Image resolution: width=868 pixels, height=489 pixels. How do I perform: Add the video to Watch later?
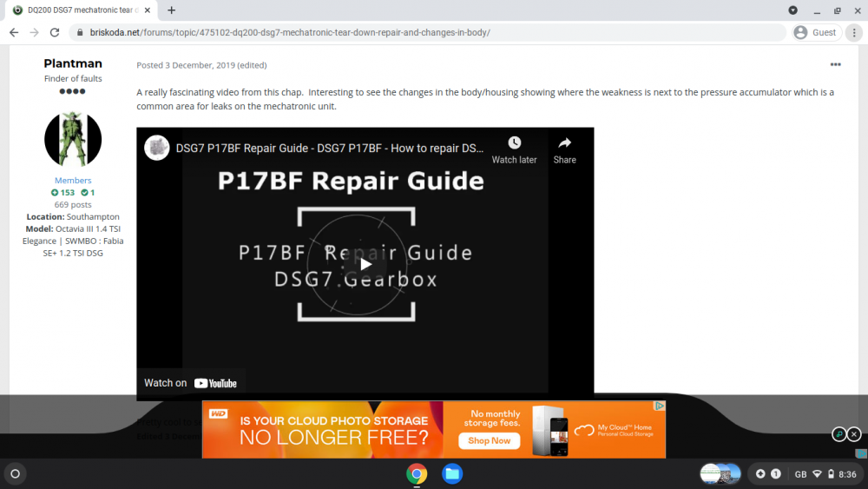pyautogui.click(x=514, y=150)
